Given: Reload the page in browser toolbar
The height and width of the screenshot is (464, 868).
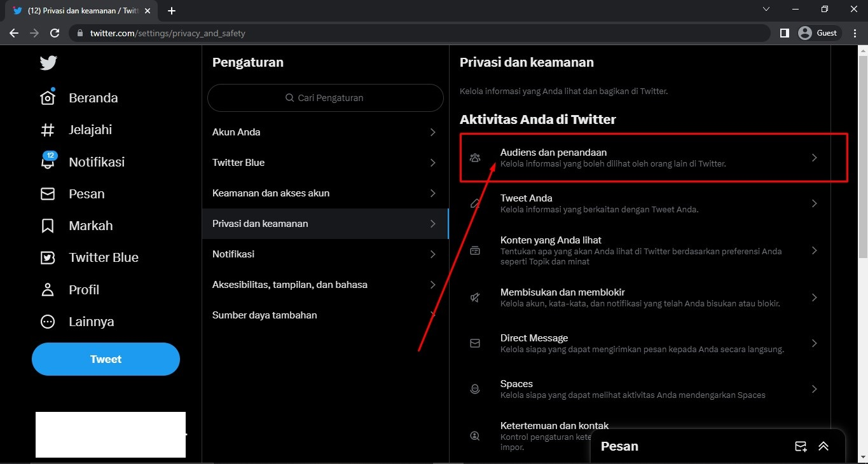Looking at the screenshot, I should pyautogui.click(x=55, y=33).
